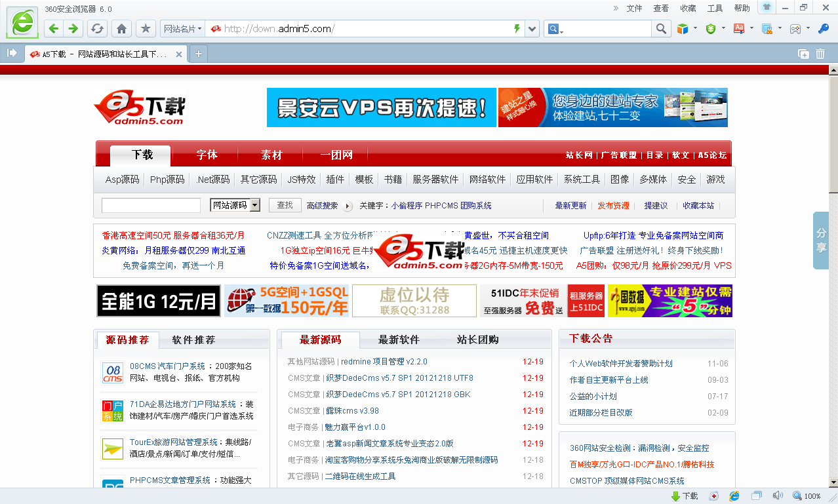
Task: Open the colorful cube app store icon
Action: point(683,29)
